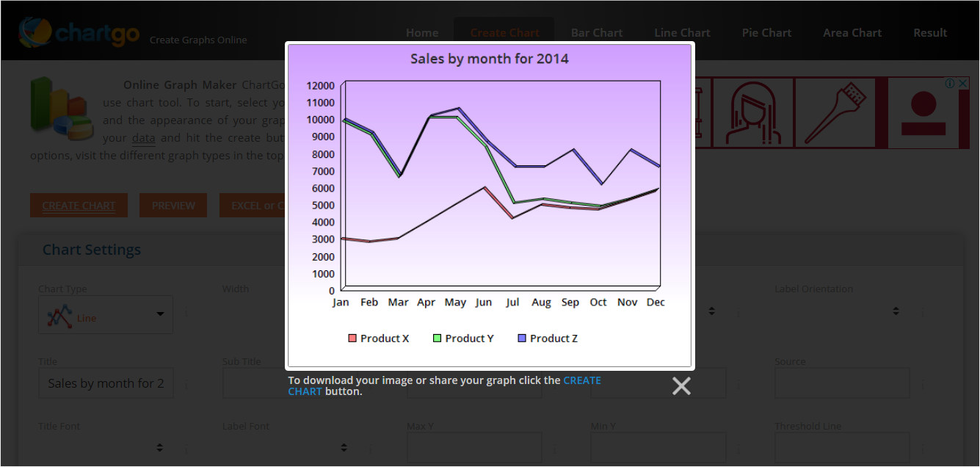Click the PREVIEW button

pos(173,206)
